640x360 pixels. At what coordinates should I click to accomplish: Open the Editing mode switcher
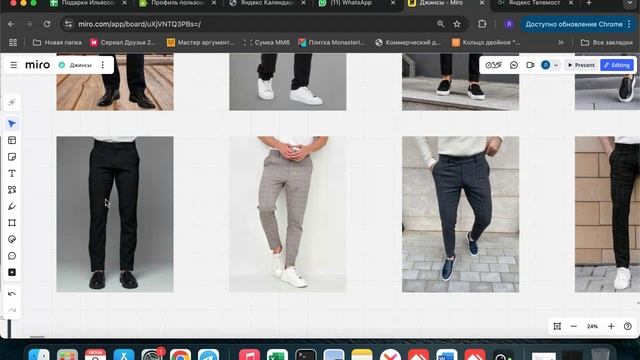617,65
